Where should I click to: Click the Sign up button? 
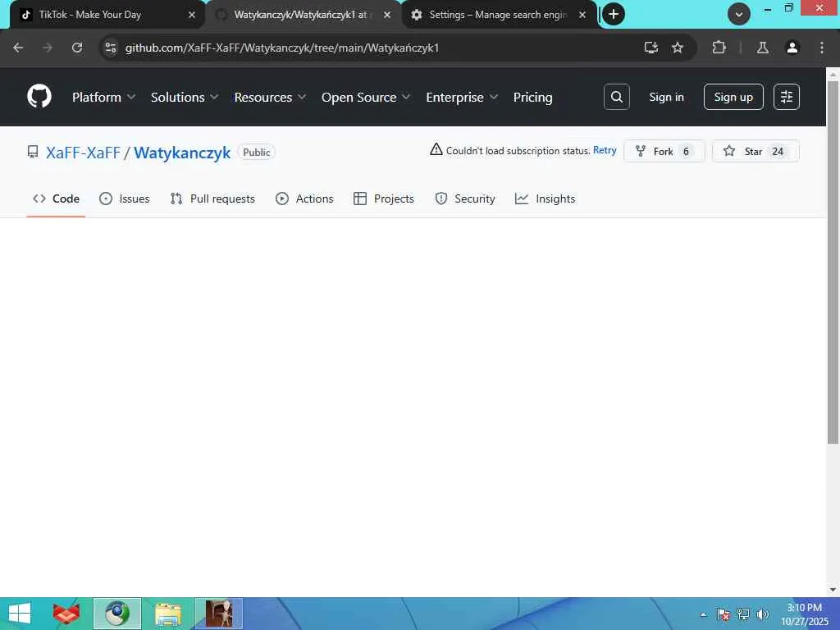(733, 97)
